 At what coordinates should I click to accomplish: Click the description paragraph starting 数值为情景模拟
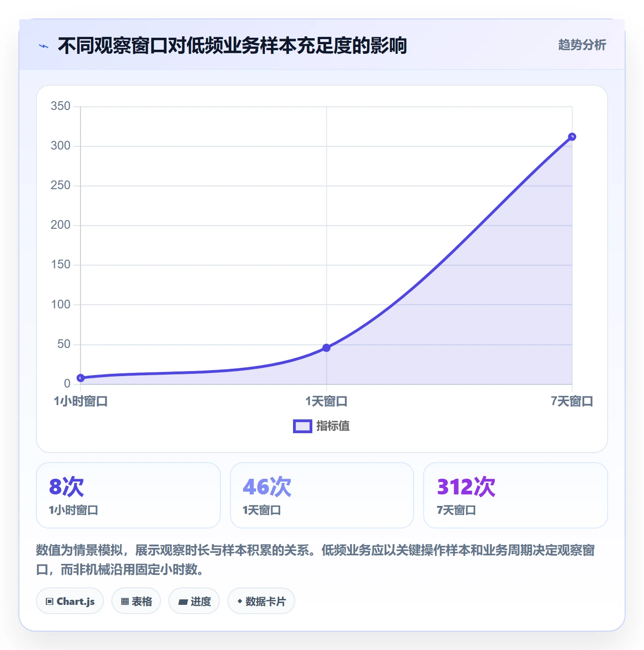pos(316,560)
